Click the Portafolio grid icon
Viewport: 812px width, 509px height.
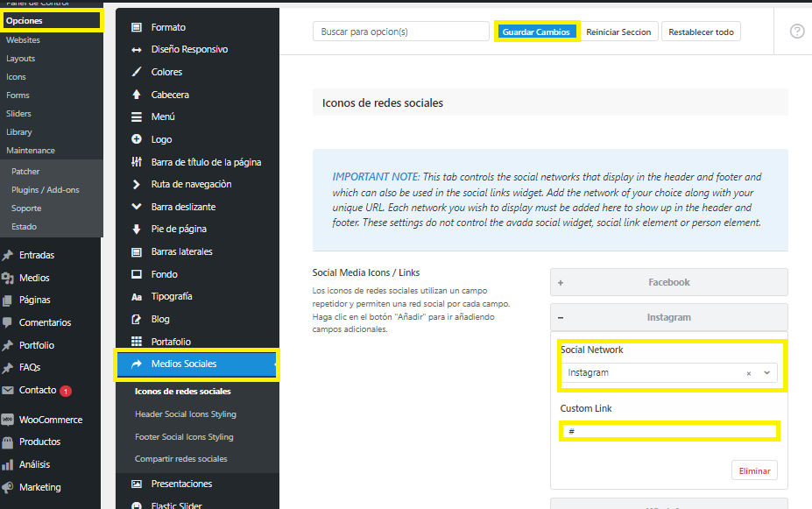[x=137, y=342]
